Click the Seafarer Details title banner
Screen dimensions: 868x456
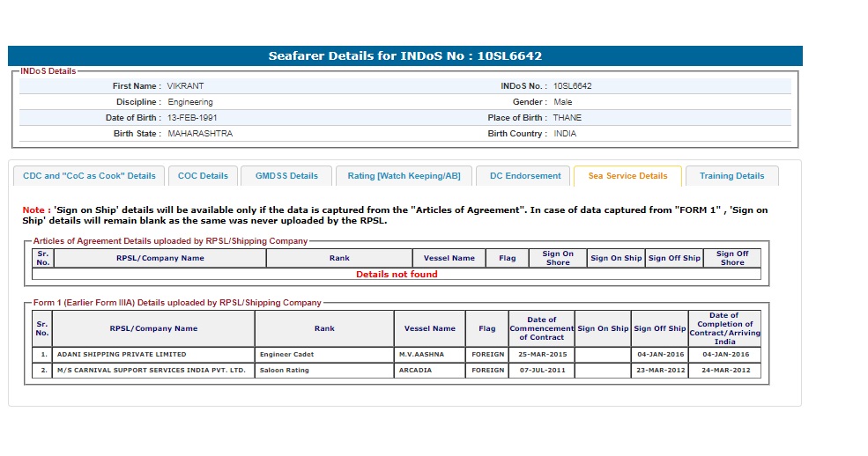[x=404, y=56]
